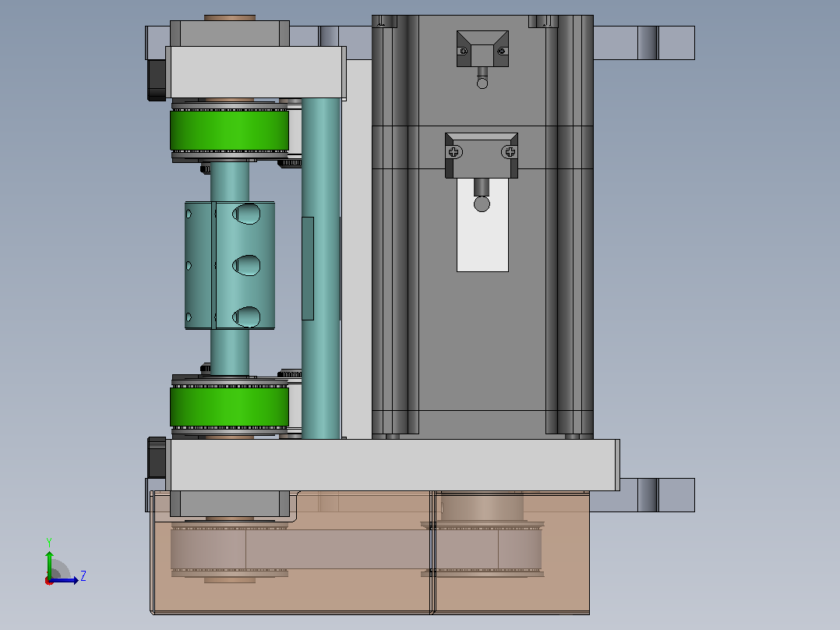The image size is (840, 630).
Task: Select the teal shaft coupling with holes
Action: [230, 265]
